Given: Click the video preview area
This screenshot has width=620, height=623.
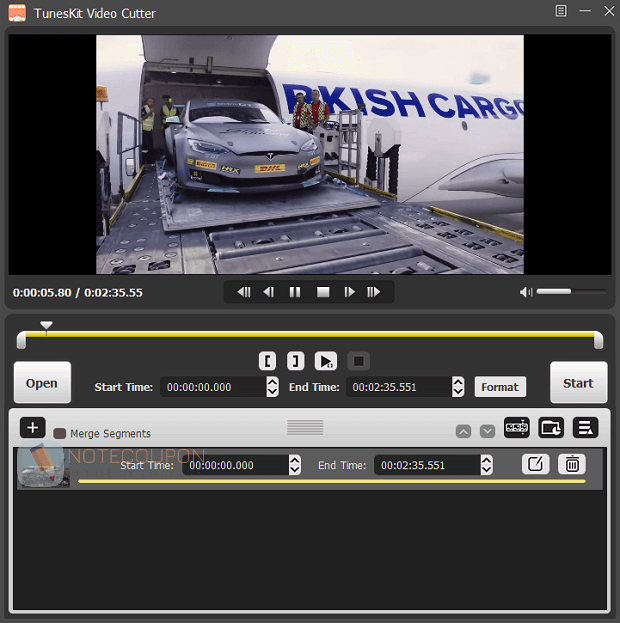Looking at the screenshot, I should 310,154.
